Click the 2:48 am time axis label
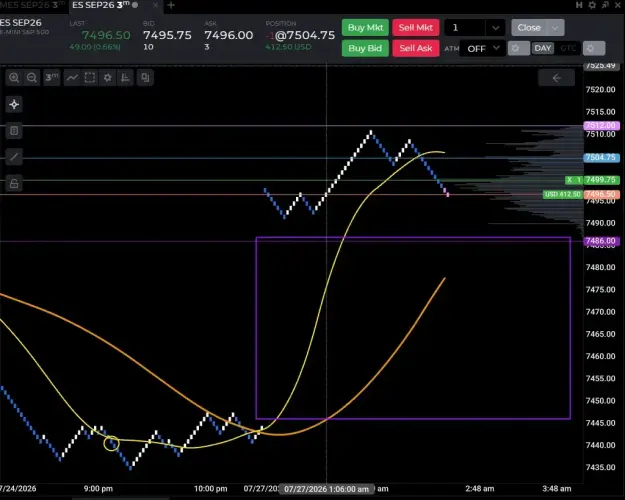The image size is (625, 500). point(480,488)
